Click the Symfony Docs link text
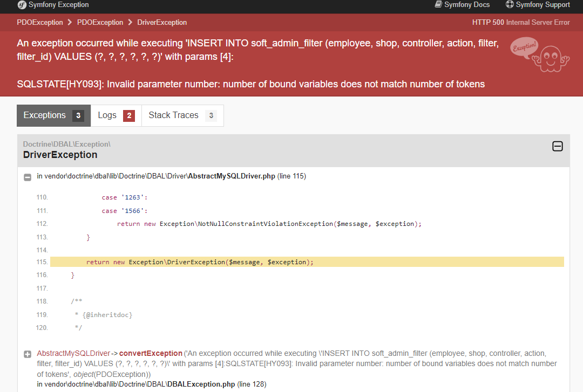 [x=467, y=5]
